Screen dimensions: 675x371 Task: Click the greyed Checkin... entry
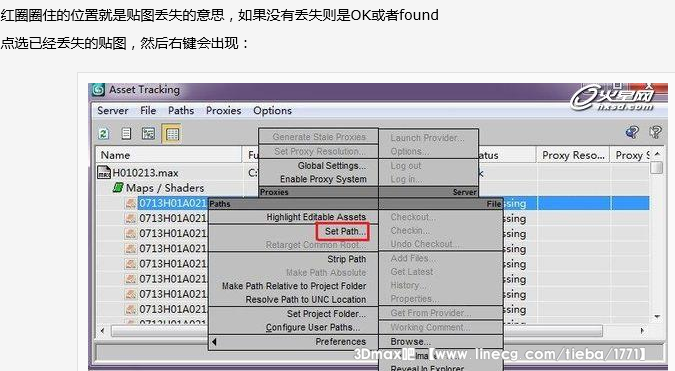(x=410, y=231)
